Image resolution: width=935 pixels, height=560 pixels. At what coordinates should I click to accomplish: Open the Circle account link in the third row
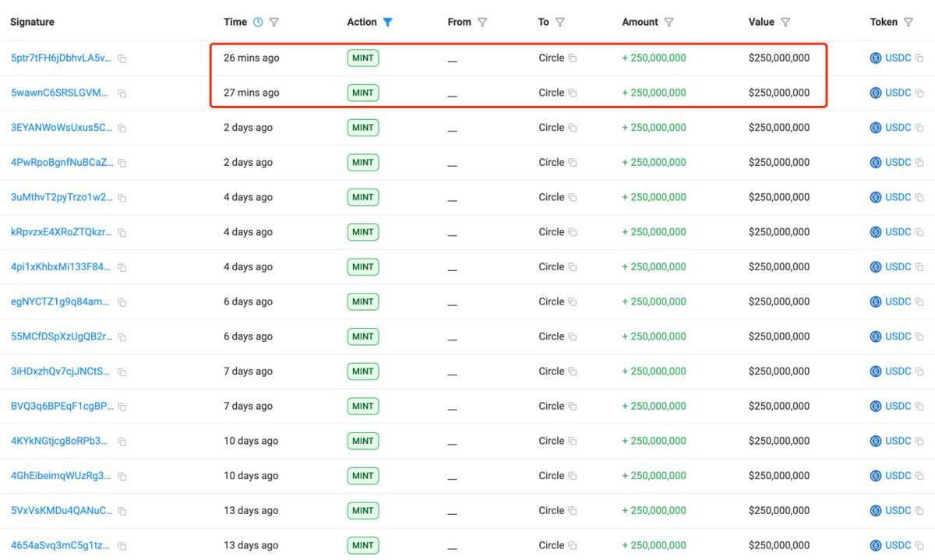553,127
